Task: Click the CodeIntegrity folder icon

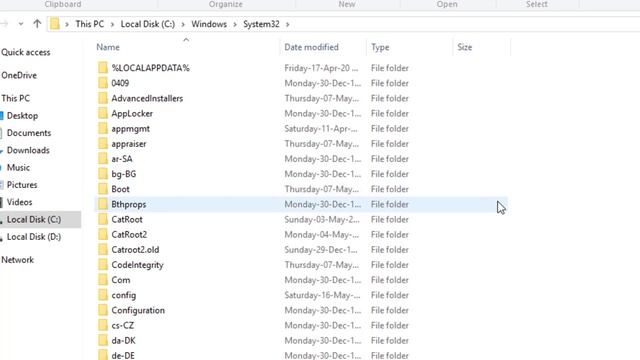Action: tap(103, 264)
